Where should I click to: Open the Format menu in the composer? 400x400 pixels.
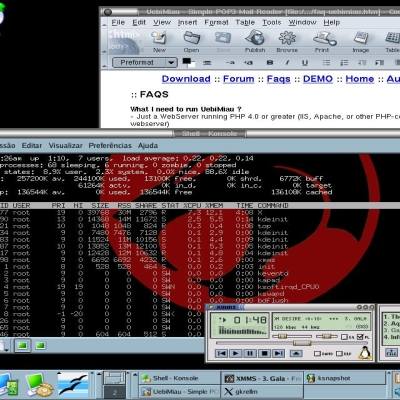point(216,22)
